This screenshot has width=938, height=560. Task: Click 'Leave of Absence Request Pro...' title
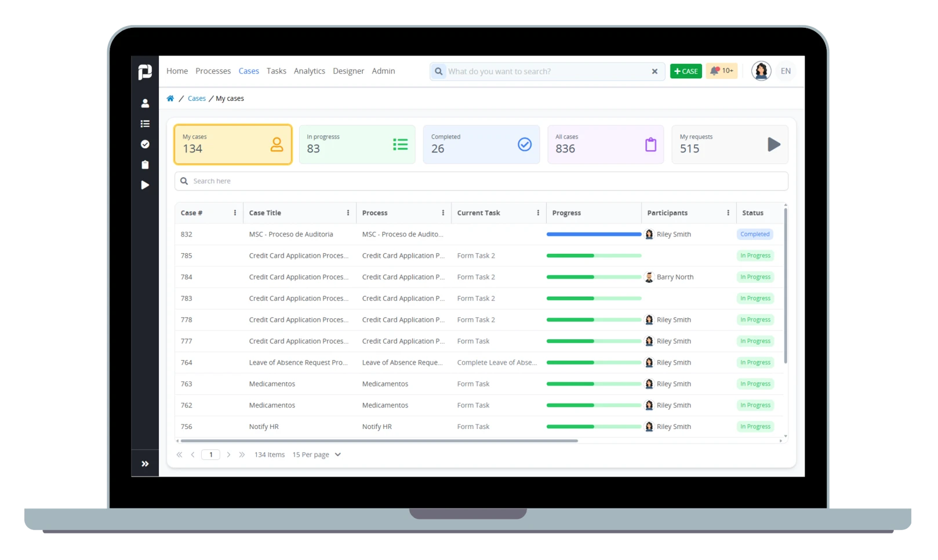pos(298,362)
